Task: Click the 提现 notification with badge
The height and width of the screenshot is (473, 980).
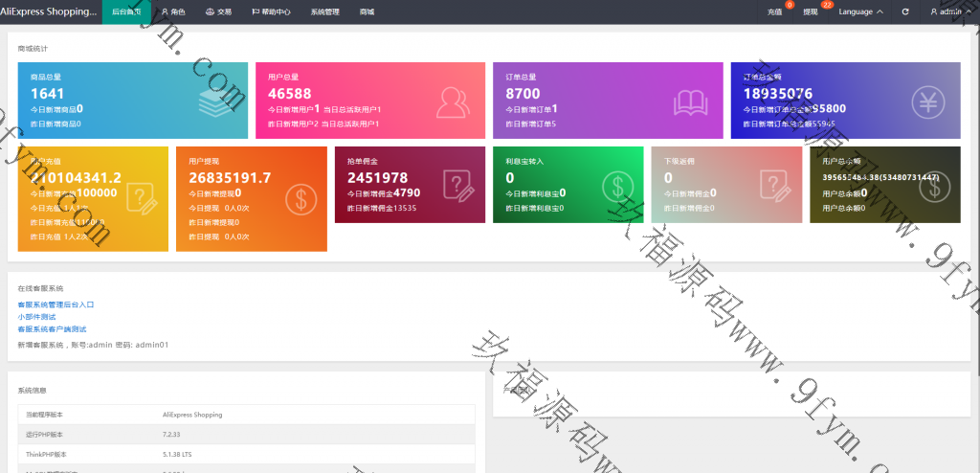Action: coord(812,11)
